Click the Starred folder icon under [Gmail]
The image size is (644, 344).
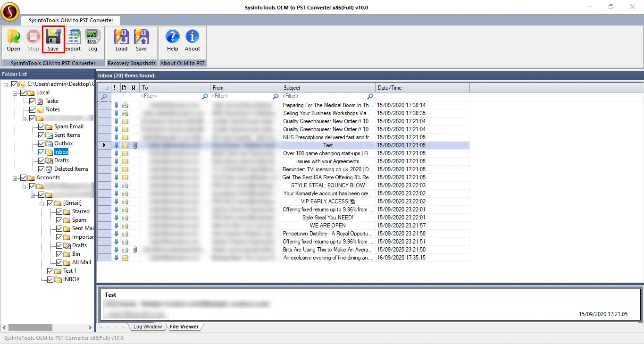pos(67,211)
